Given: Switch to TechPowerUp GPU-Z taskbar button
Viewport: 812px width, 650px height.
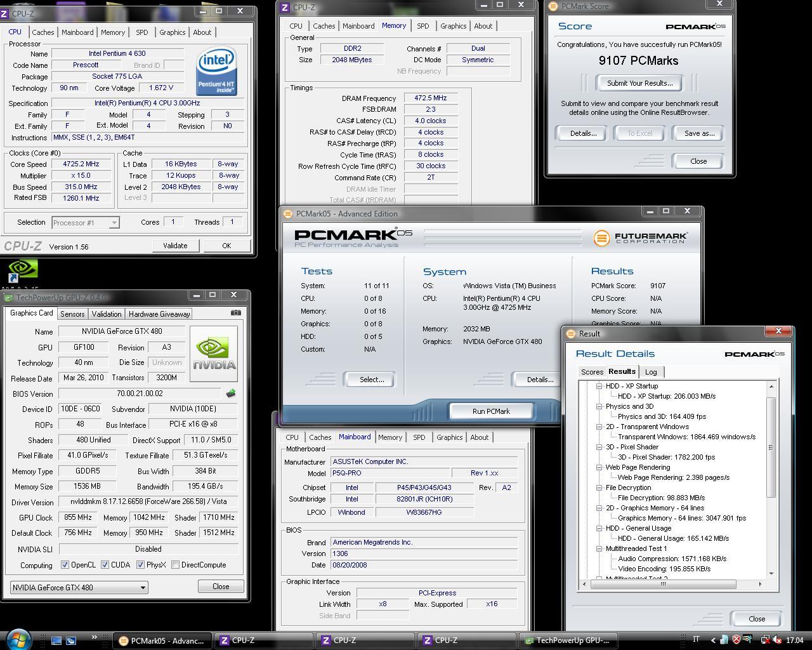Looking at the screenshot, I should [x=568, y=640].
